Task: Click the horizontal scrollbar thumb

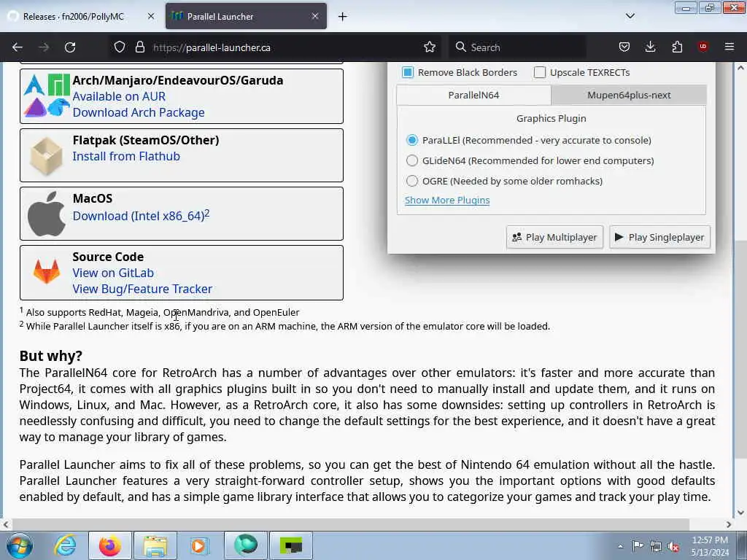Action: click(x=350, y=524)
